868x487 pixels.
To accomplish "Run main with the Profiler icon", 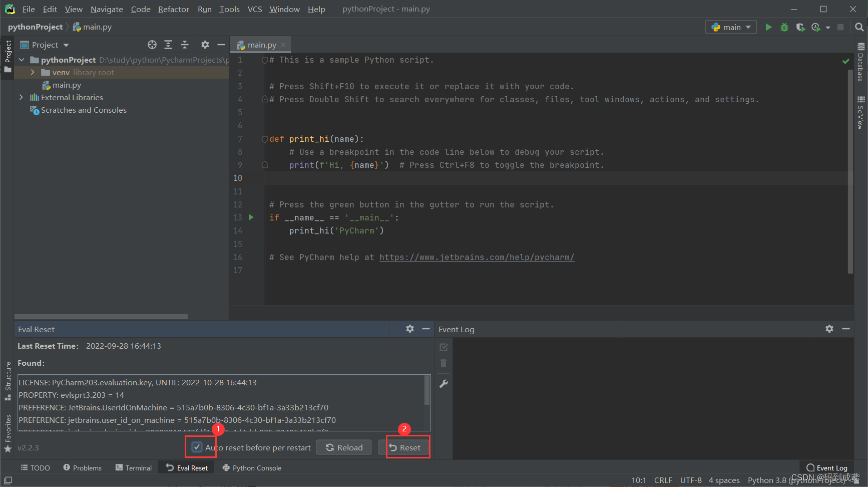I will [x=815, y=27].
